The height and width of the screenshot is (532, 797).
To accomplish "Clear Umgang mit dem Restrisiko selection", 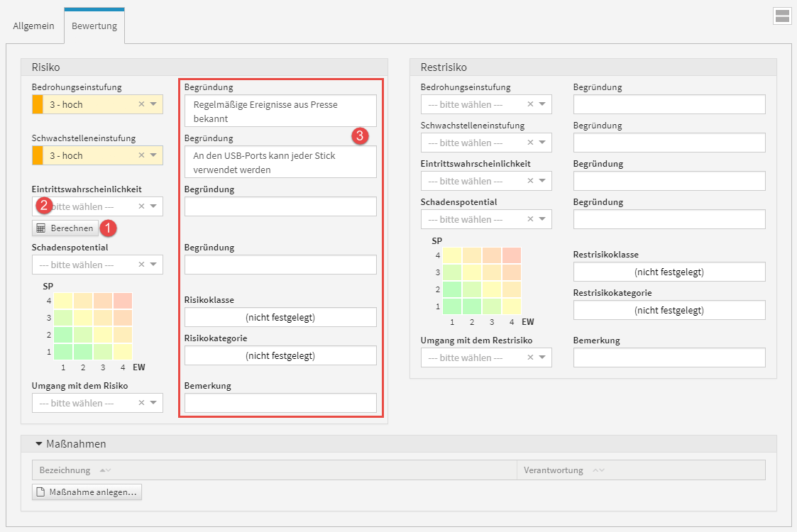I will coord(530,358).
